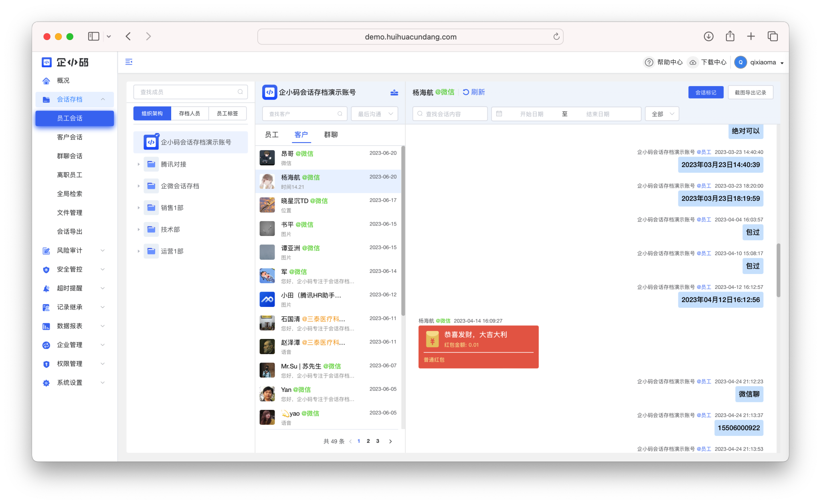This screenshot has width=821, height=504.
Task: Expand the 技术部 tree folder arrow
Action: 139,229
